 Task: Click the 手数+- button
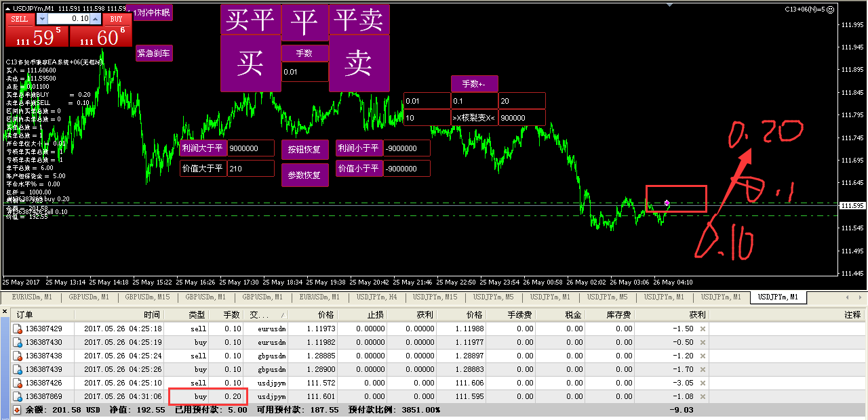[474, 84]
